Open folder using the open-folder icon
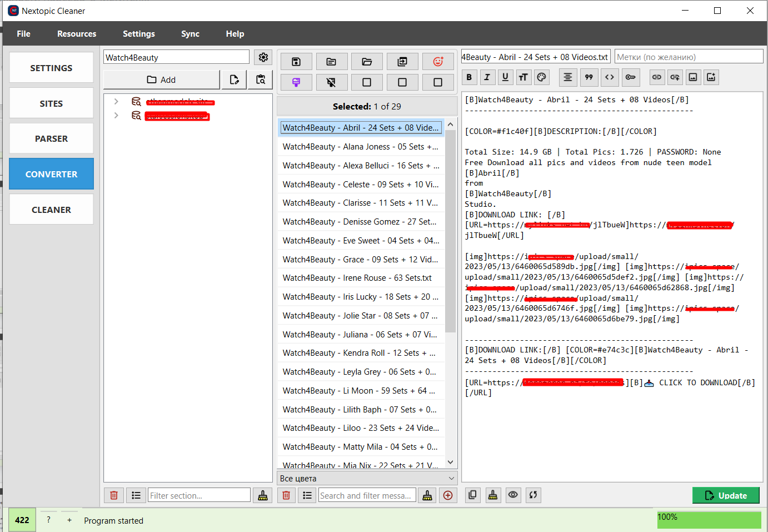768x532 pixels. pos(367,62)
